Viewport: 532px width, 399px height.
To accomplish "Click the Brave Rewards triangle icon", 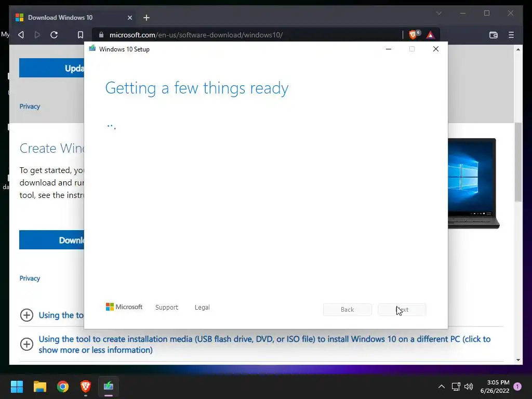I will coord(431,35).
